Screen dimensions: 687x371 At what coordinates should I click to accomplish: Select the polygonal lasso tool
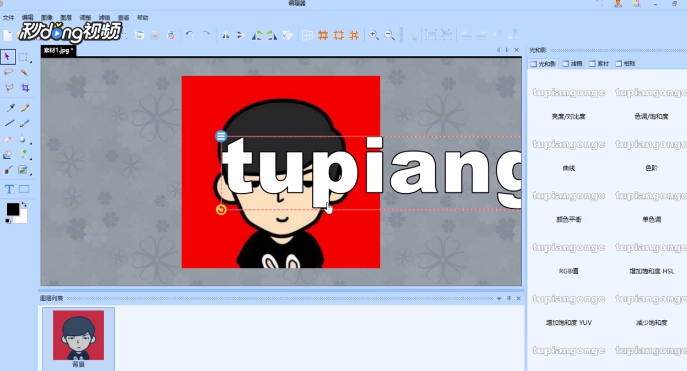click(9, 88)
